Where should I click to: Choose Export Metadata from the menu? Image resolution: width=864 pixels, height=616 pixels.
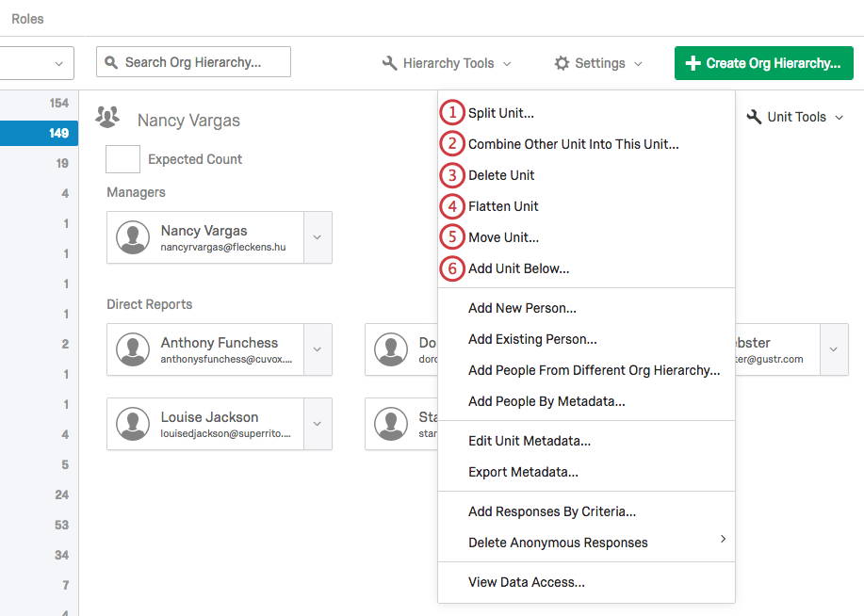pyautogui.click(x=523, y=472)
